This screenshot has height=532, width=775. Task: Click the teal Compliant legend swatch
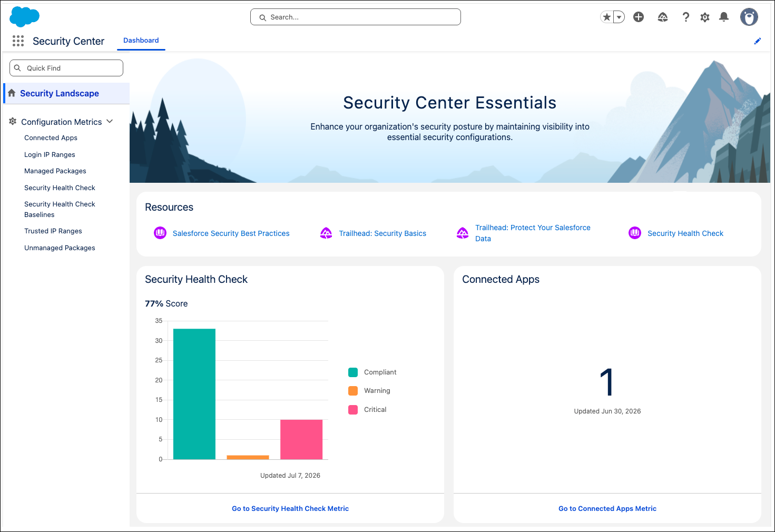353,372
